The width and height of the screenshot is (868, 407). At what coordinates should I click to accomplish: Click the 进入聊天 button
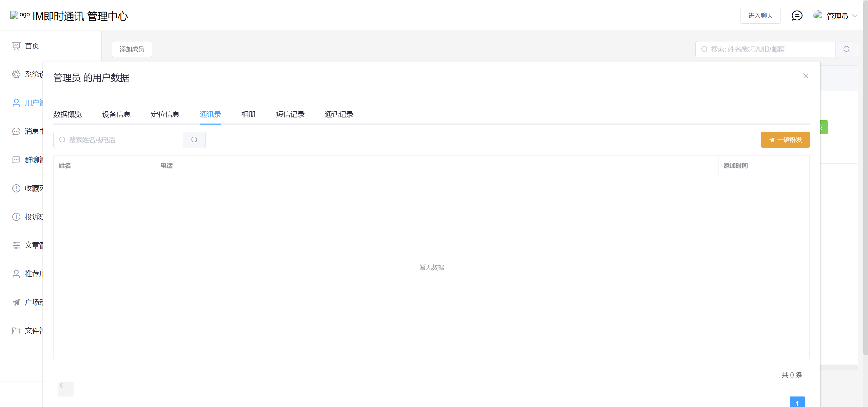pos(760,16)
